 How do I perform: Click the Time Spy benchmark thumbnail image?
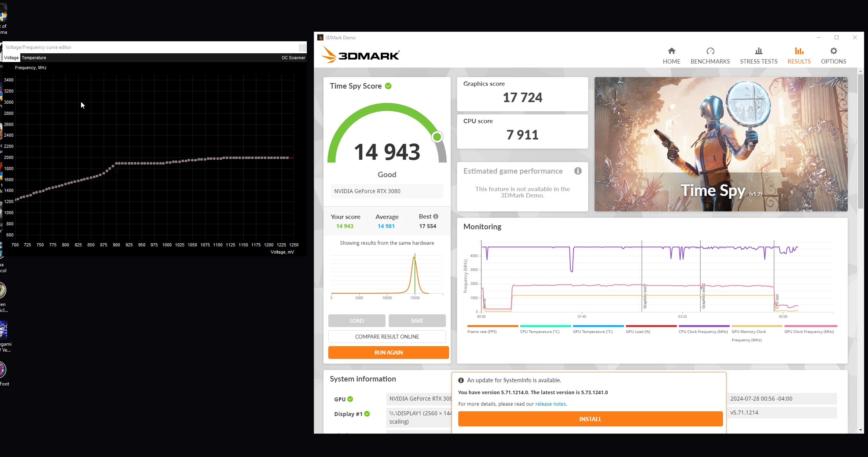point(721,144)
